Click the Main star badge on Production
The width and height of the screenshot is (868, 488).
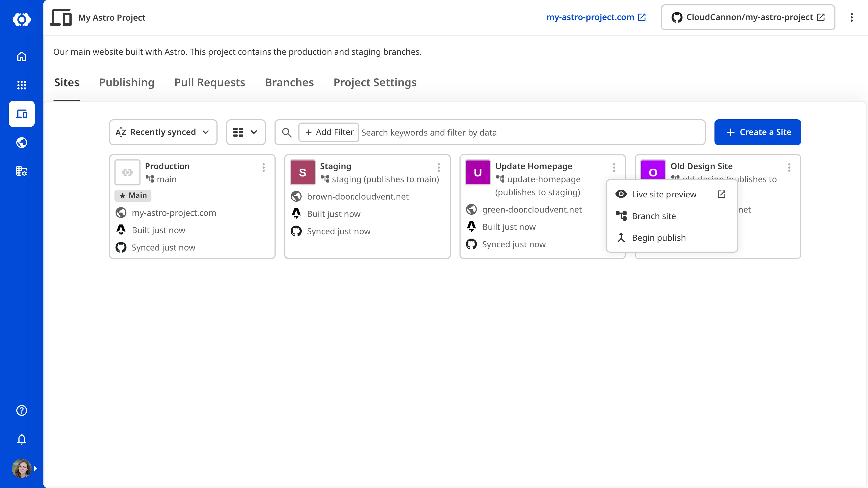133,195
